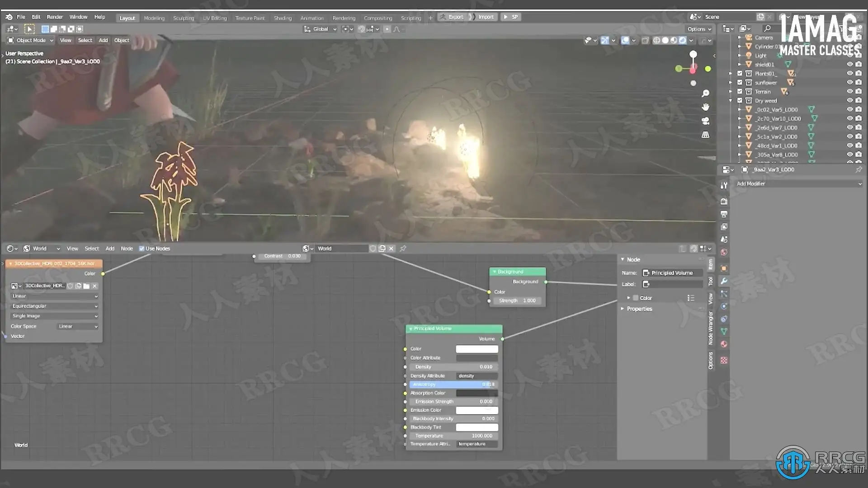Open the Equirectangular projection dropdown
The height and width of the screenshot is (488, 868).
[x=54, y=306]
